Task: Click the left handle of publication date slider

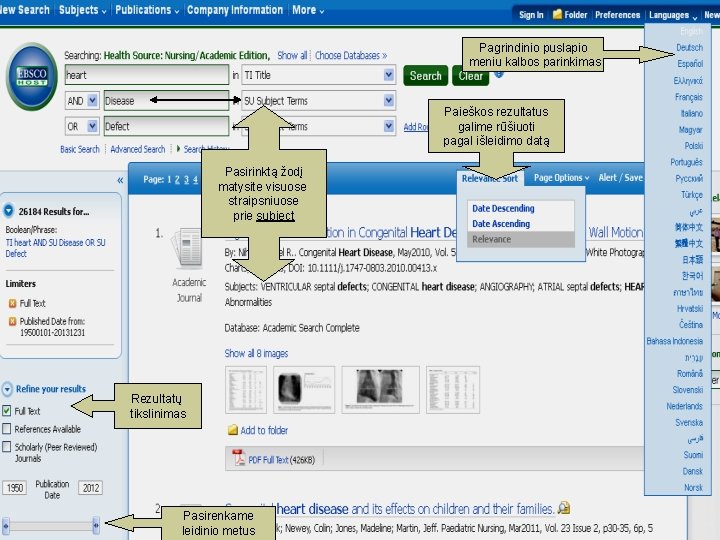Action: pyautogui.click(x=5, y=524)
